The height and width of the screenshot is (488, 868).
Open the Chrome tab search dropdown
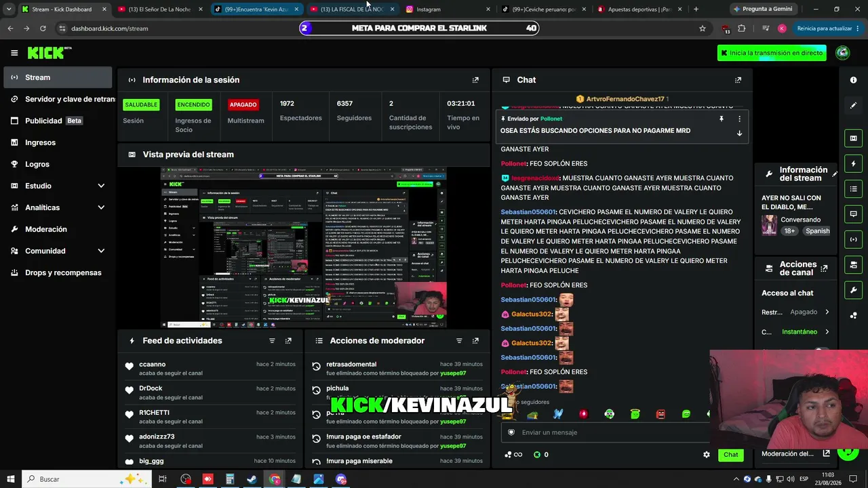click(x=9, y=9)
